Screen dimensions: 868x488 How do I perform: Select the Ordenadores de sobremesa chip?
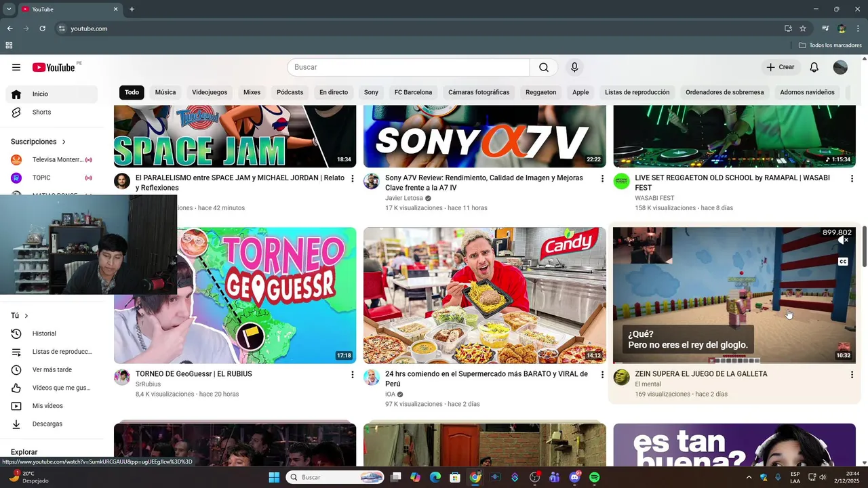coord(724,92)
